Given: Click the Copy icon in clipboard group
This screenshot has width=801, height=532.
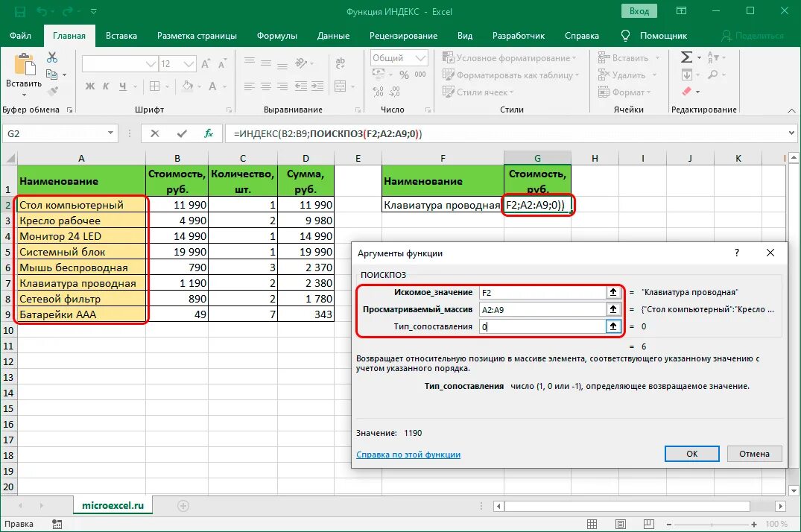Looking at the screenshot, I should tap(51, 75).
